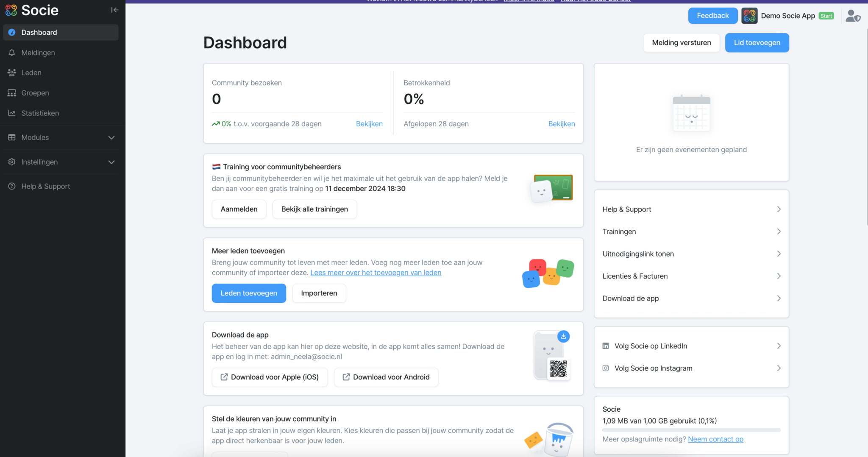Collapse the sidebar with the arrow toggle
The image size is (868, 457).
[x=114, y=10]
